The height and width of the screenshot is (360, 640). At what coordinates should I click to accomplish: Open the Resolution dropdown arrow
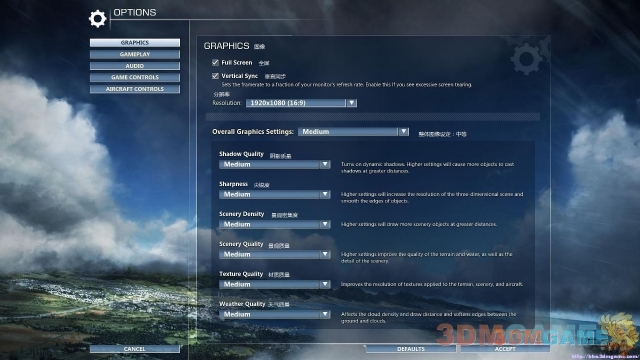[351, 103]
